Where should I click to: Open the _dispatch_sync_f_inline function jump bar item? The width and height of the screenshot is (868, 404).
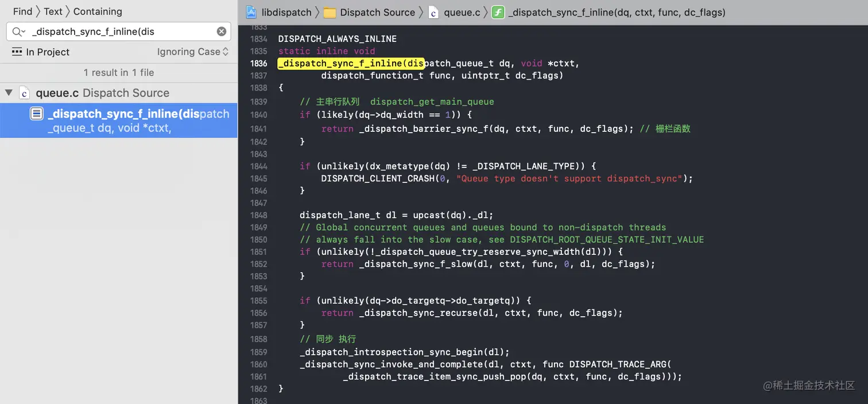pos(617,12)
